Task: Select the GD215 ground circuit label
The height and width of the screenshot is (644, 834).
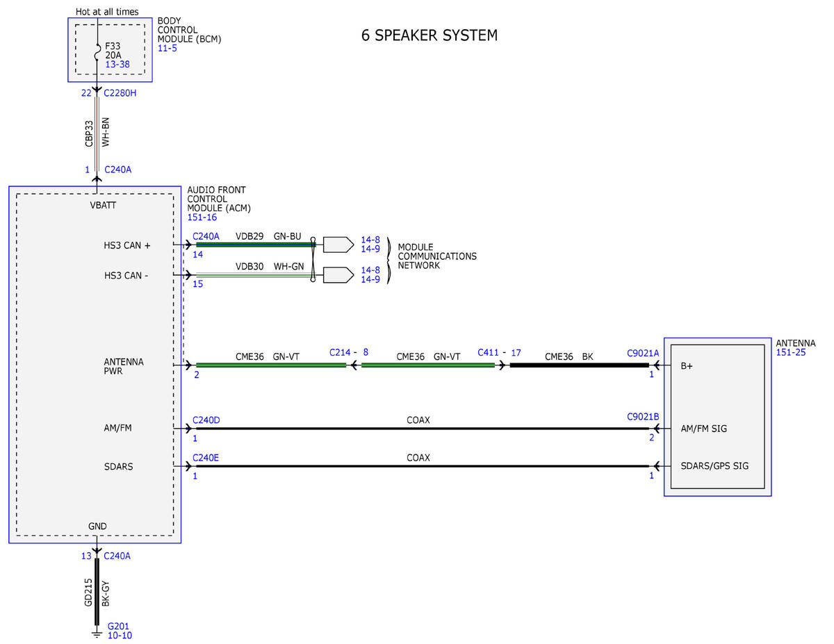Action: pos(89,592)
